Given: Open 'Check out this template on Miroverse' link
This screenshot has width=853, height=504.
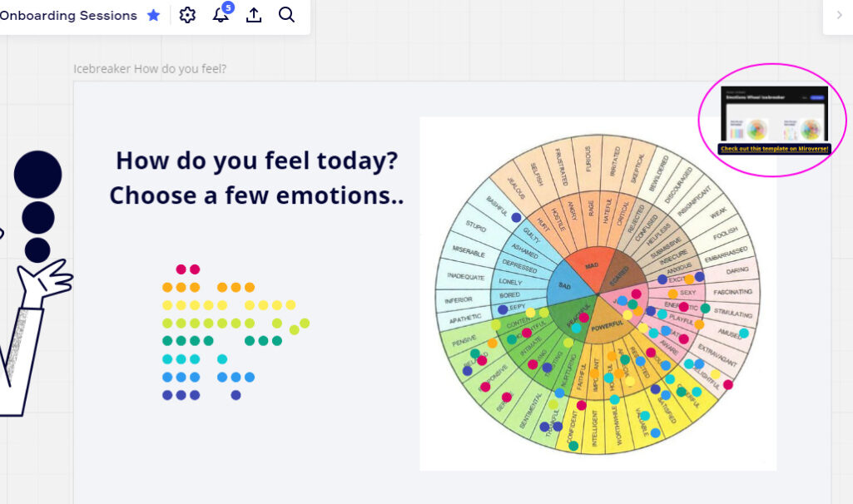Looking at the screenshot, I should [x=774, y=148].
